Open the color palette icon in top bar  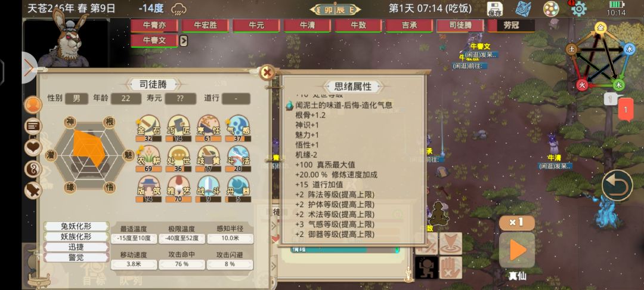coord(551,8)
